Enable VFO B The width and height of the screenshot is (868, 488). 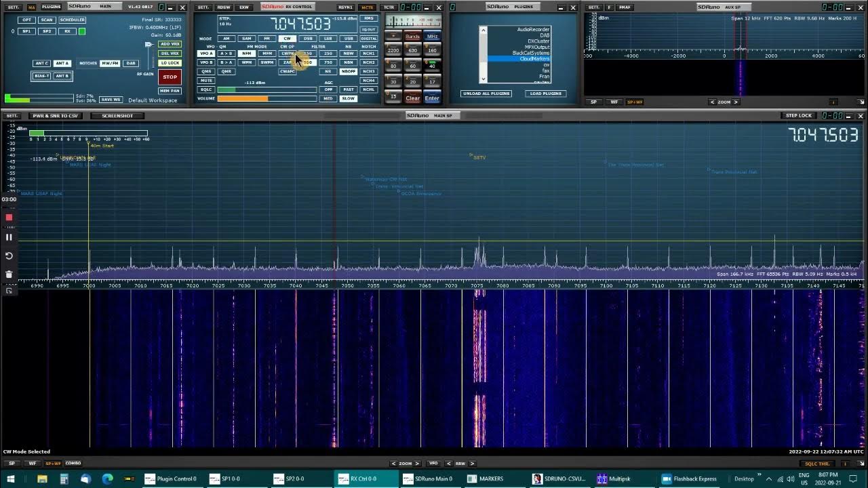(206, 62)
